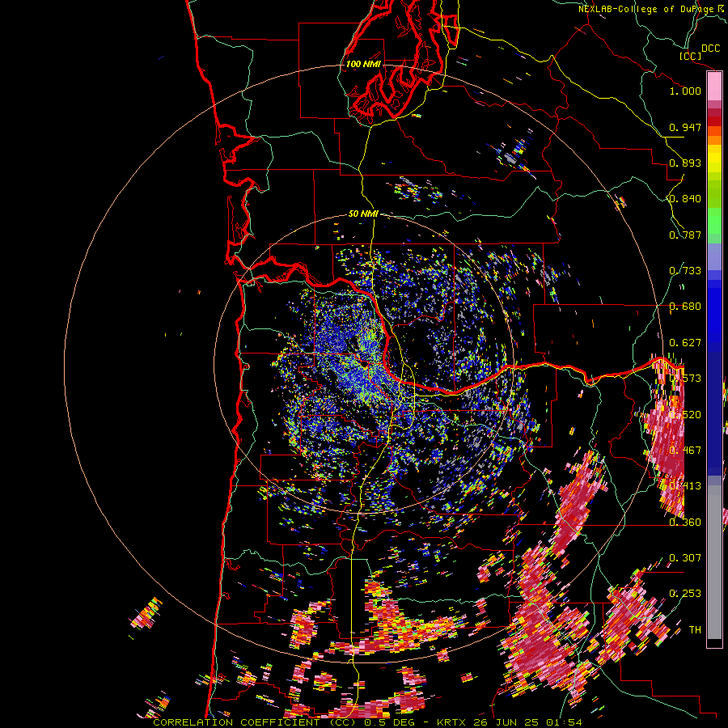Click the pink top segment of the color bar
The height and width of the screenshot is (728, 728).
[714, 87]
